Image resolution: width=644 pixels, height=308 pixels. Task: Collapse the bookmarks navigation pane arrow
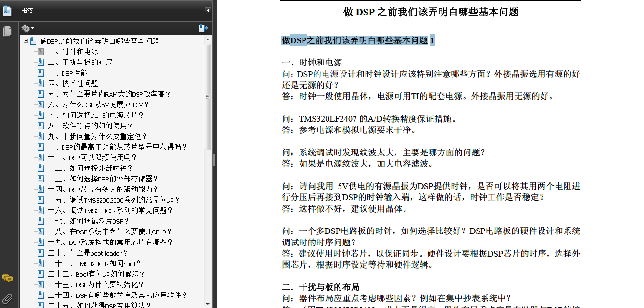tap(208, 10)
